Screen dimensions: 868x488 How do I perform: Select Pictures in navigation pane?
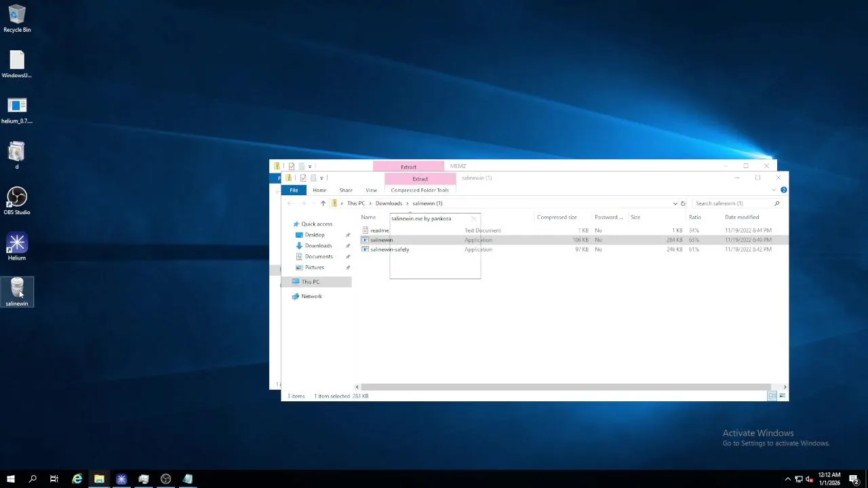coord(315,268)
